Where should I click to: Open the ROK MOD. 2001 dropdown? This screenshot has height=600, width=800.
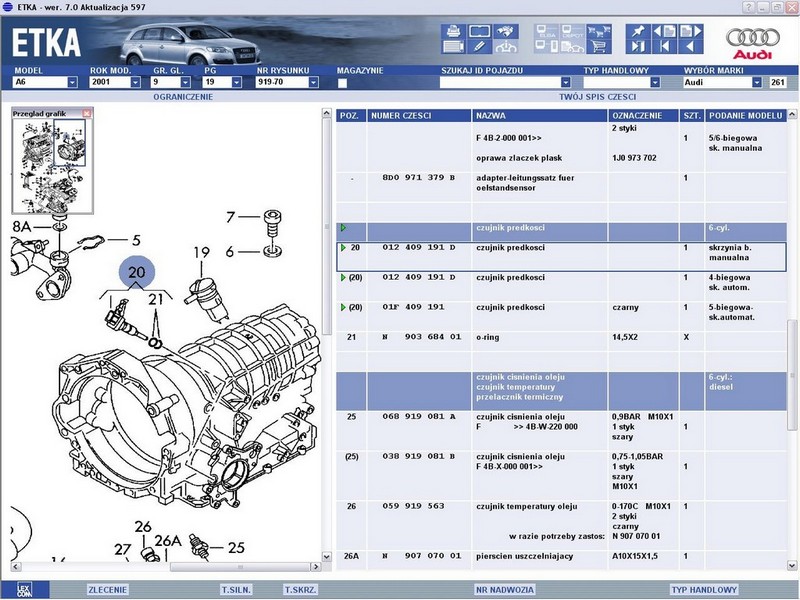(135, 82)
